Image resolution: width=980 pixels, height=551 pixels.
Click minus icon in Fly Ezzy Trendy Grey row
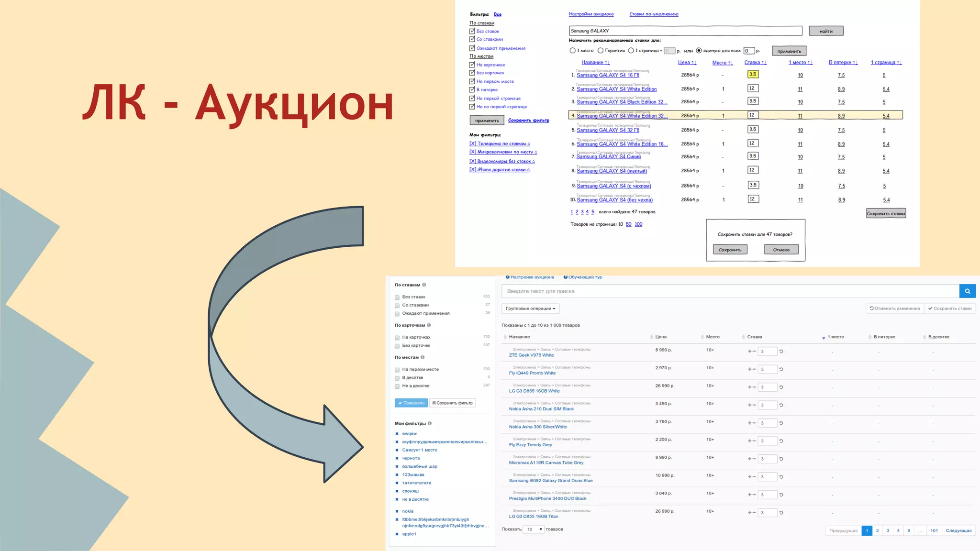[755, 441]
